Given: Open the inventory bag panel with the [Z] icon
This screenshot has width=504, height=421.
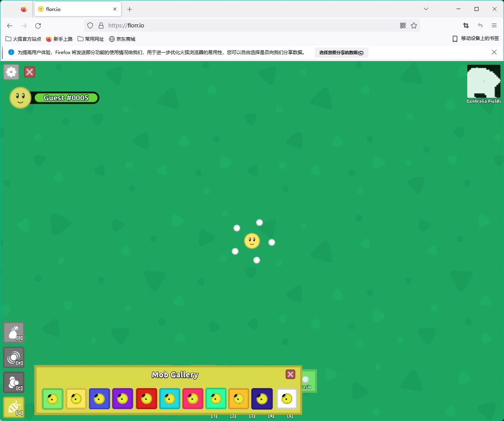Looking at the screenshot, I should pyautogui.click(x=14, y=332).
